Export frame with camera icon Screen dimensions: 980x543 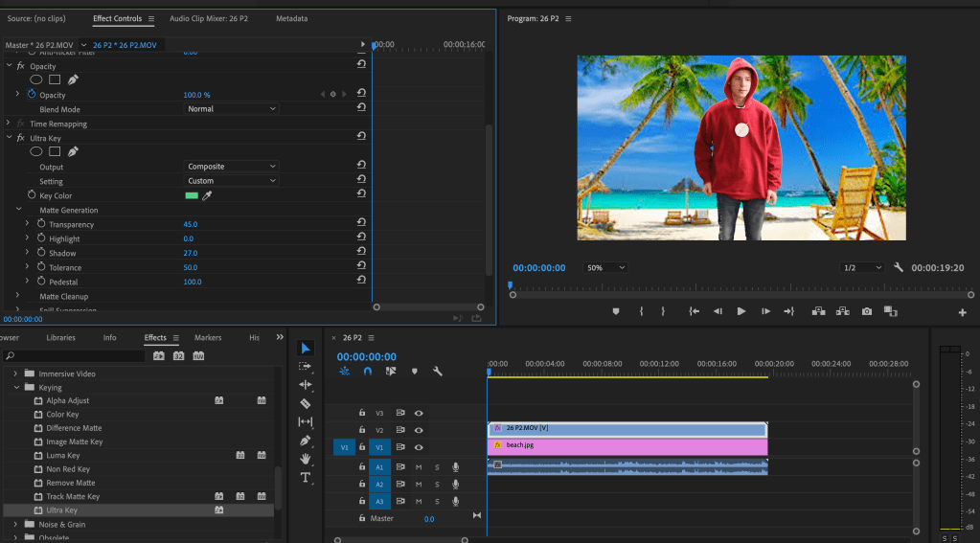[x=867, y=311]
